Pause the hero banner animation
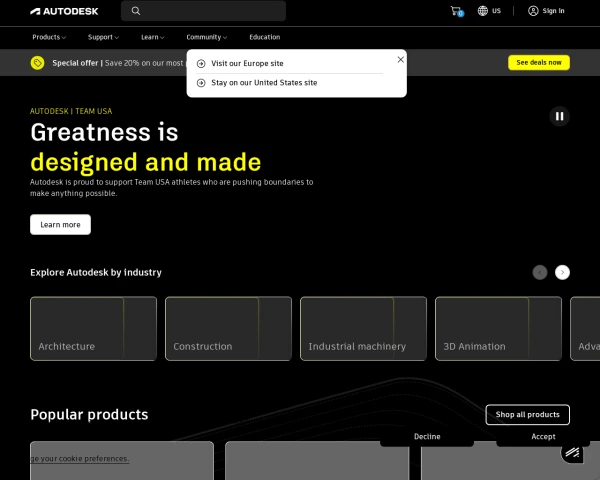Viewport: 600px width, 480px height. tap(559, 116)
